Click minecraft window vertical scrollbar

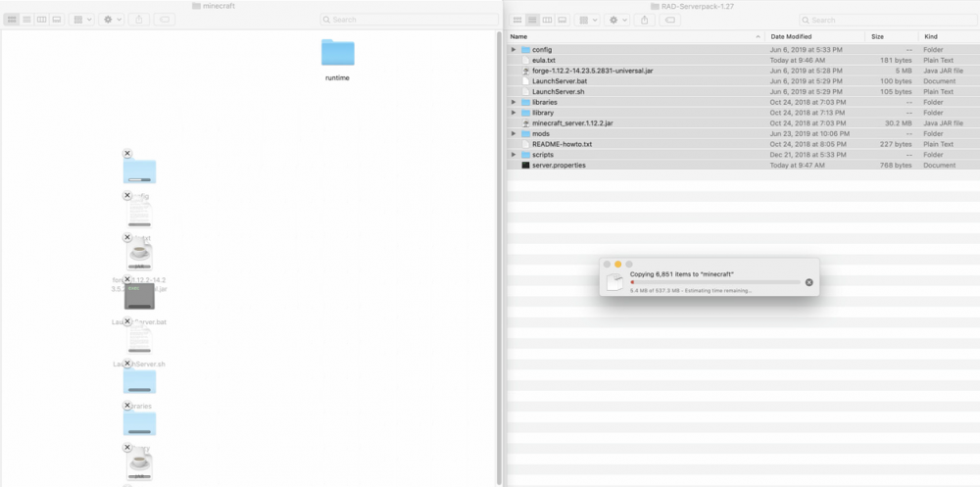coord(499,257)
